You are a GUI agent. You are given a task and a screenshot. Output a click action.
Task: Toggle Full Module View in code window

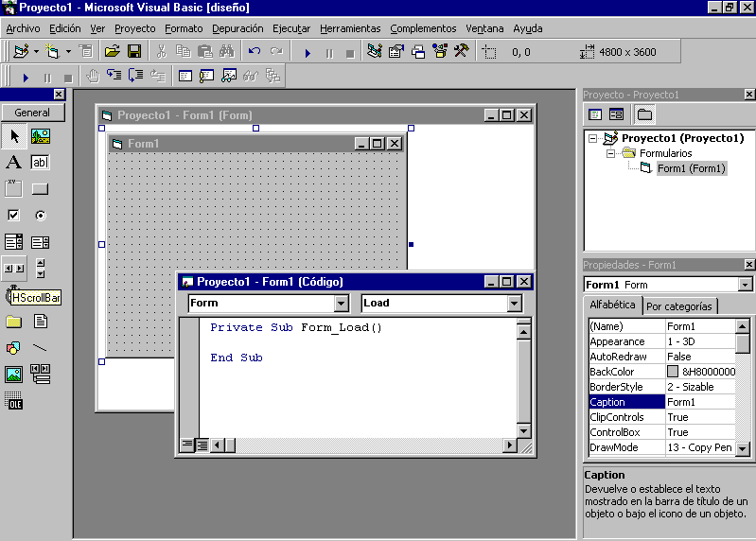coord(202,445)
